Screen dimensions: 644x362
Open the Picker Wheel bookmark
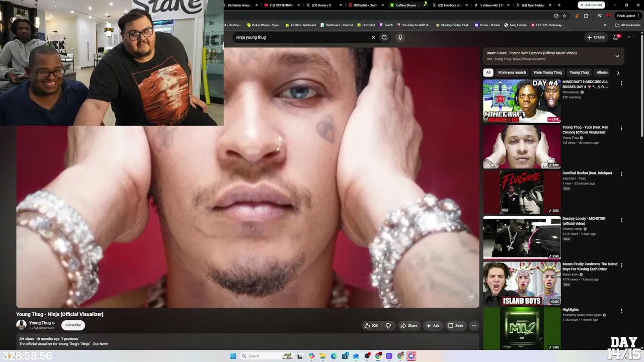click(264, 25)
